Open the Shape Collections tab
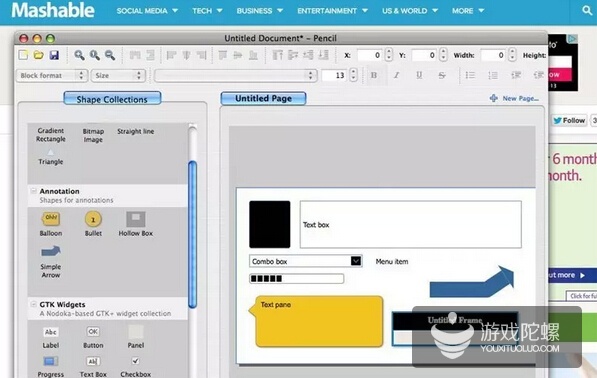The width and height of the screenshot is (597, 378). pos(112,99)
